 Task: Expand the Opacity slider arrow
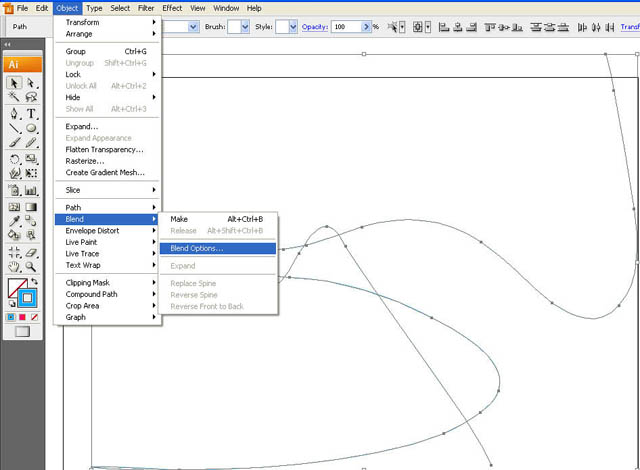(x=366, y=27)
